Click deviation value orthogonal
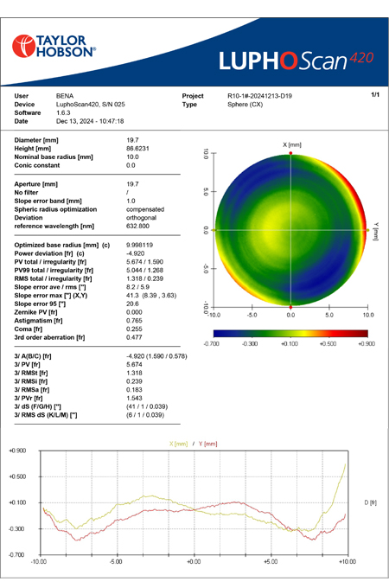This screenshot has height=588, width=389. pos(141,218)
